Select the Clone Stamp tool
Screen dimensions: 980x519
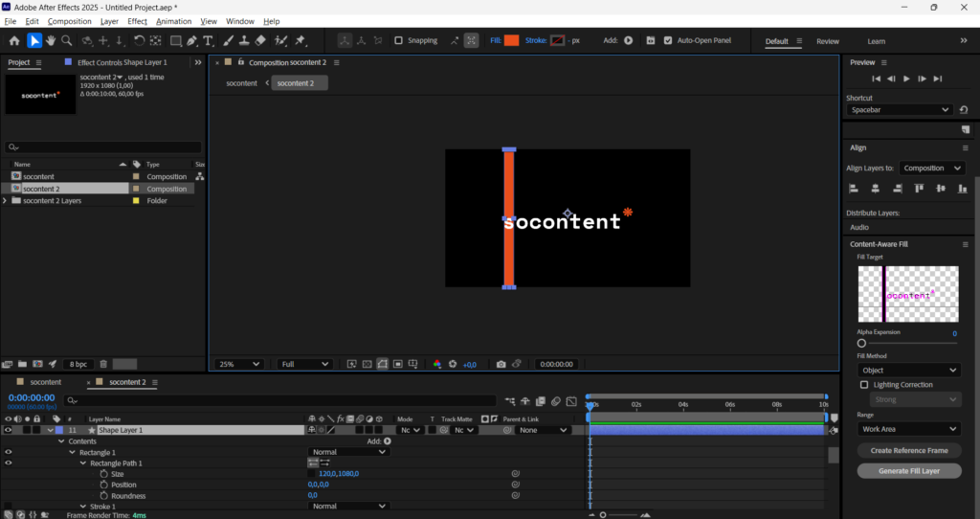tap(244, 40)
